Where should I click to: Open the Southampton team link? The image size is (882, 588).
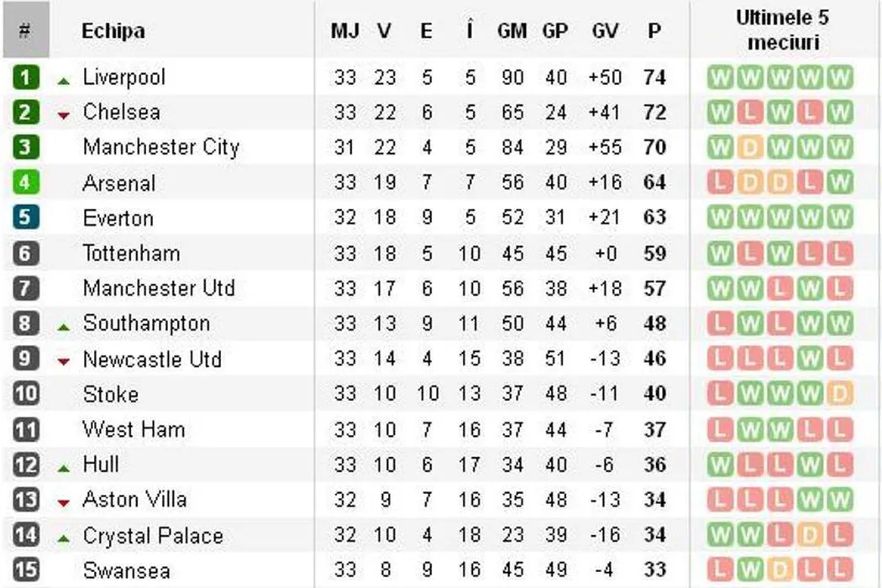pyautogui.click(x=146, y=323)
